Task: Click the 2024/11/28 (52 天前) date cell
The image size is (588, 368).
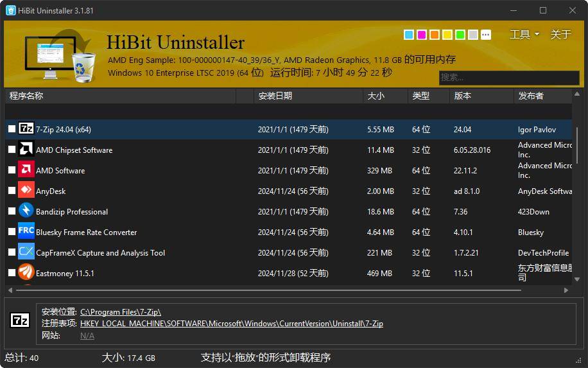Action: click(293, 274)
